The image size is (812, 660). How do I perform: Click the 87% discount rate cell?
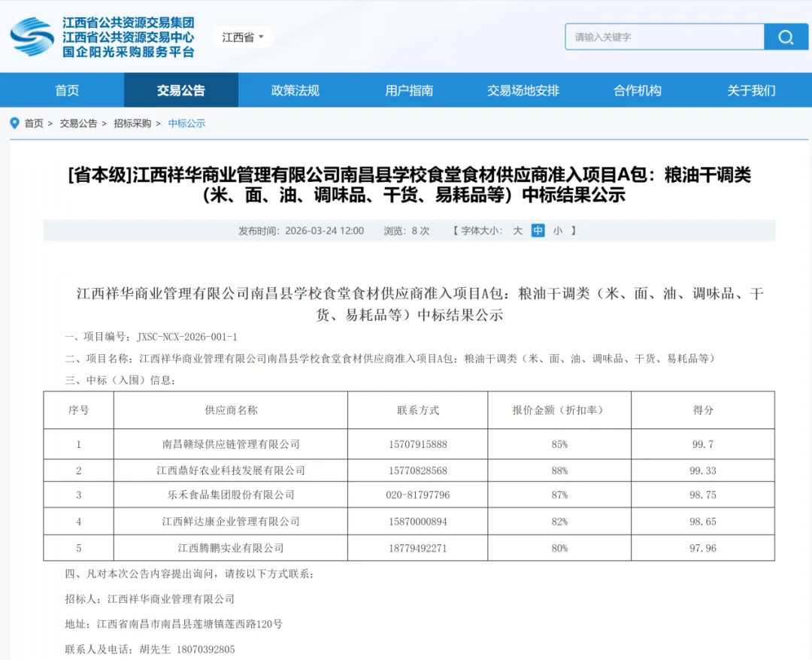(x=559, y=495)
